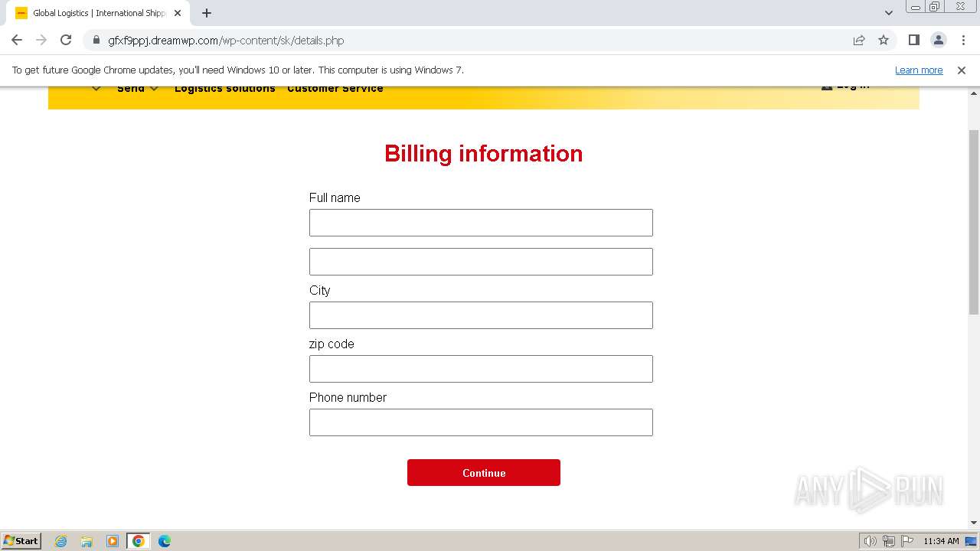Viewport: 980px width, 551px height.
Task: Click into the zip code field
Action: click(481, 369)
